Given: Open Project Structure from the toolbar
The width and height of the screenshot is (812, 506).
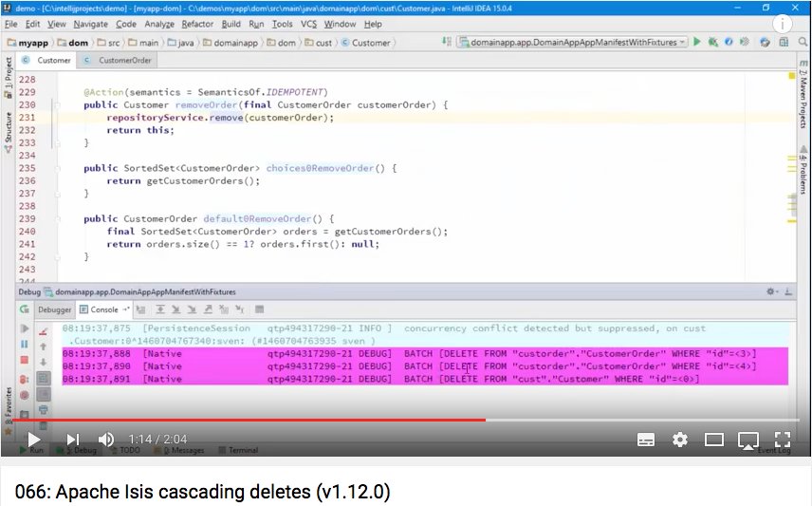Looking at the screenshot, I should 784,42.
